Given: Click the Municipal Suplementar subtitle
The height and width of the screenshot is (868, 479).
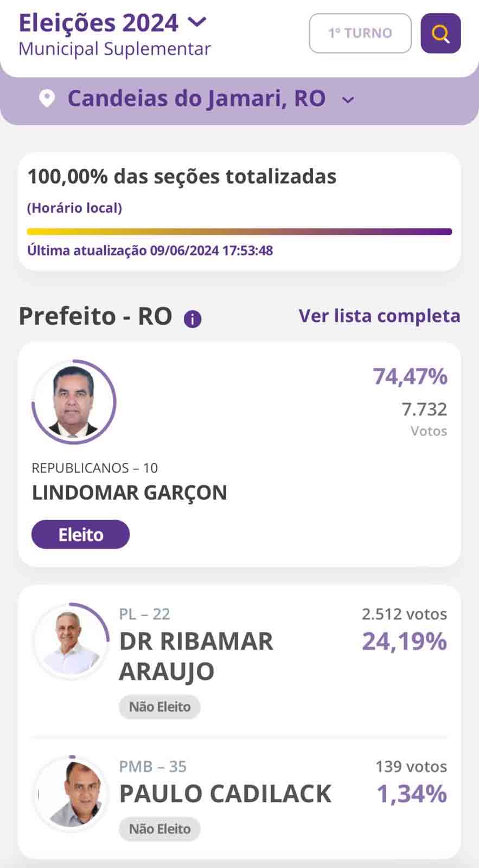Looking at the screenshot, I should click(x=114, y=49).
